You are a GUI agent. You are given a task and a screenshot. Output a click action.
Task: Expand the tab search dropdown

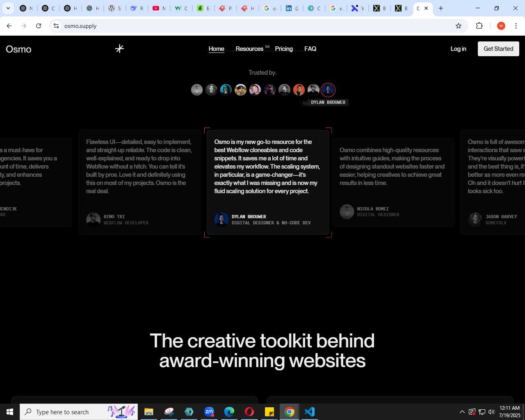pos(8,8)
